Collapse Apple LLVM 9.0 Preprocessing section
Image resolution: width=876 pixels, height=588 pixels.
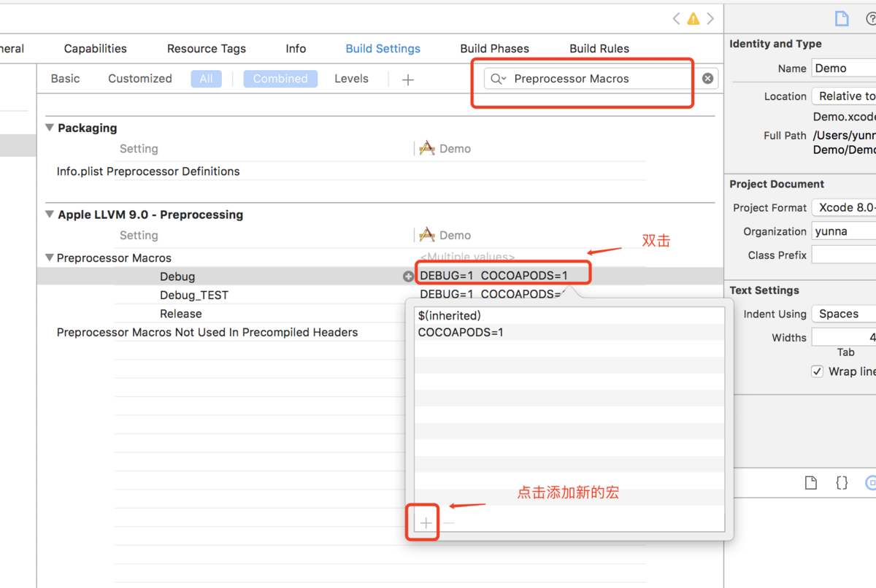[x=50, y=214]
